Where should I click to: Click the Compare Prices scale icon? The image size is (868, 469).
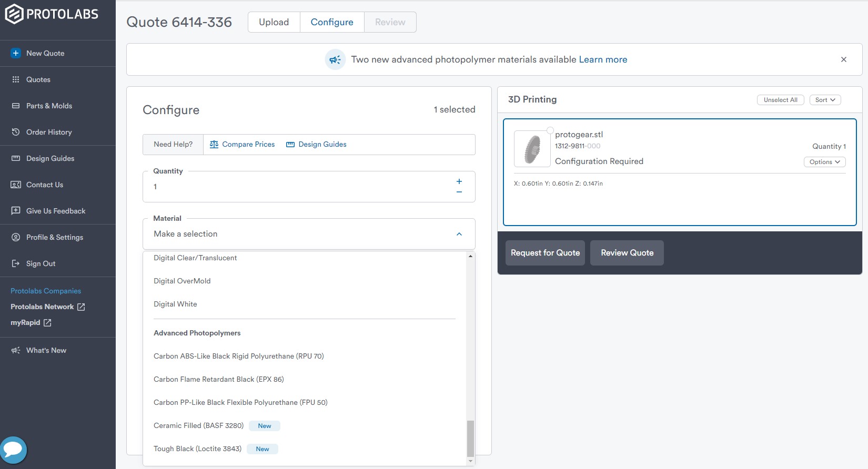click(x=214, y=145)
